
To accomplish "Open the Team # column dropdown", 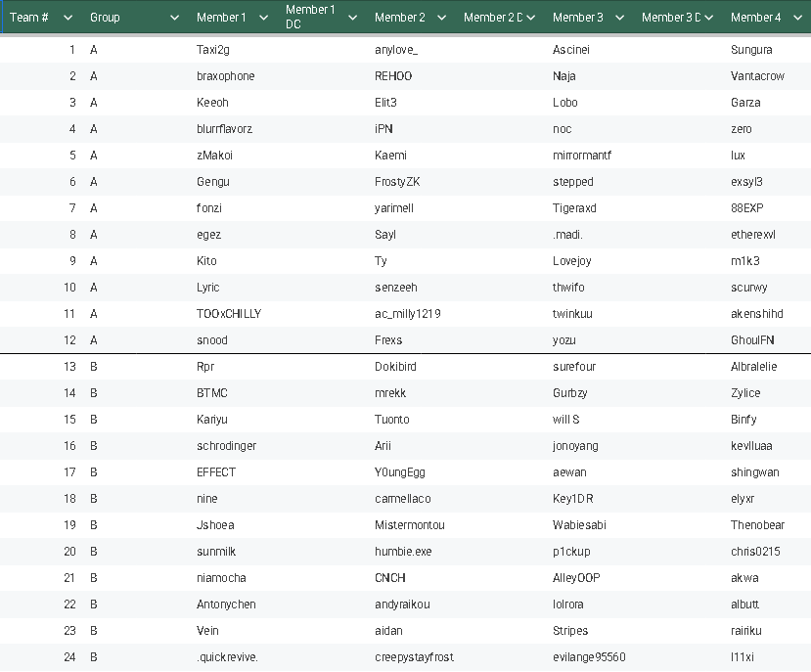I will [x=68, y=18].
